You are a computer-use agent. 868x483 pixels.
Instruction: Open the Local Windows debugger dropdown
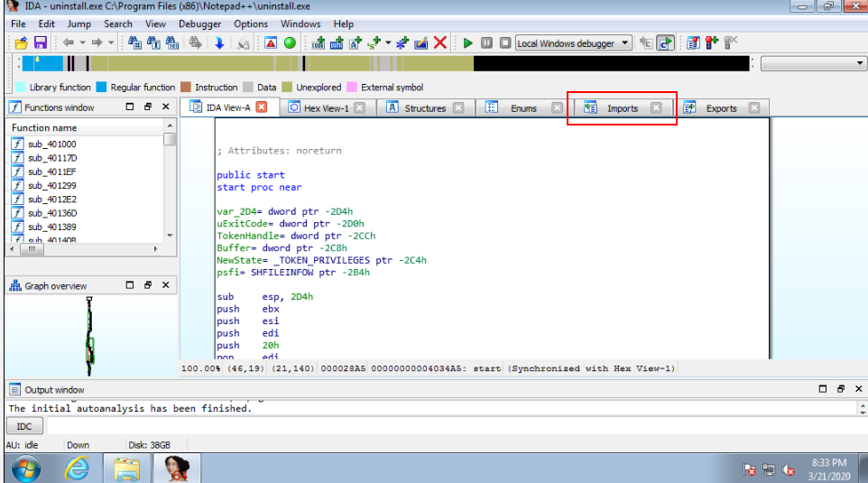625,43
